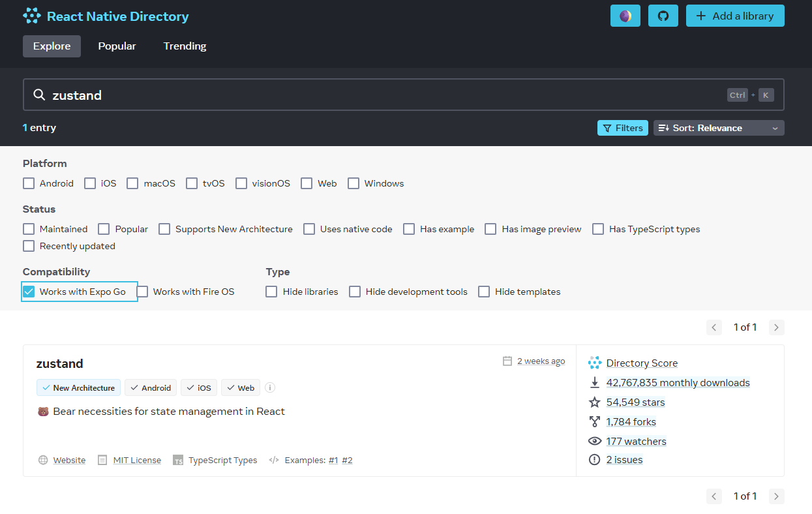Image resolution: width=812 pixels, height=514 pixels.
Task: Click the React Native Directory logo icon
Action: point(32,16)
